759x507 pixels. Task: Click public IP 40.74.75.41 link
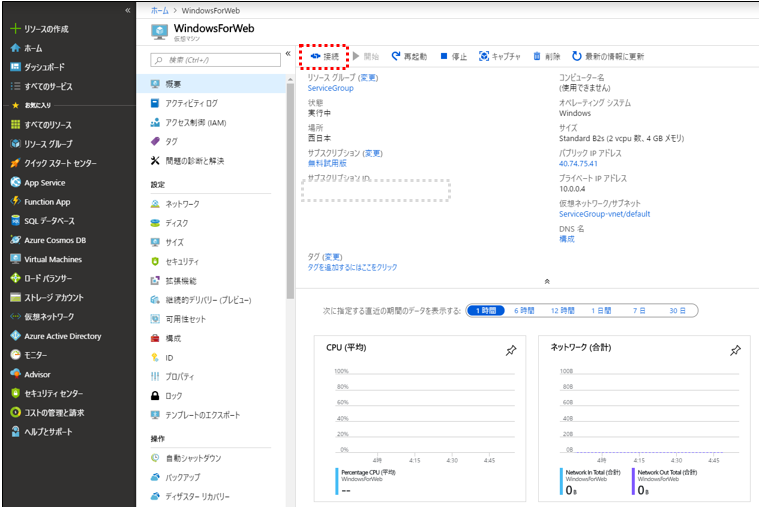point(578,164)
